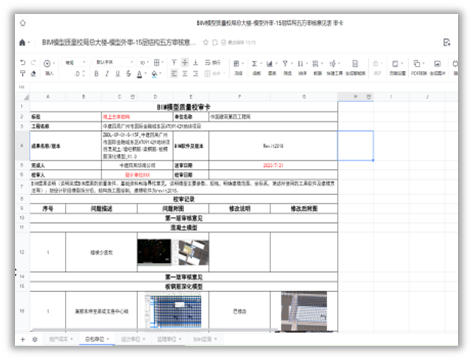Undo the last action

(23, 63)
